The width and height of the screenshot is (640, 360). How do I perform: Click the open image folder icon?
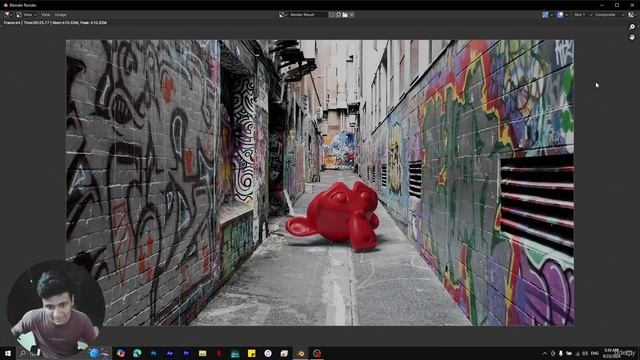(x=345, y=15)
